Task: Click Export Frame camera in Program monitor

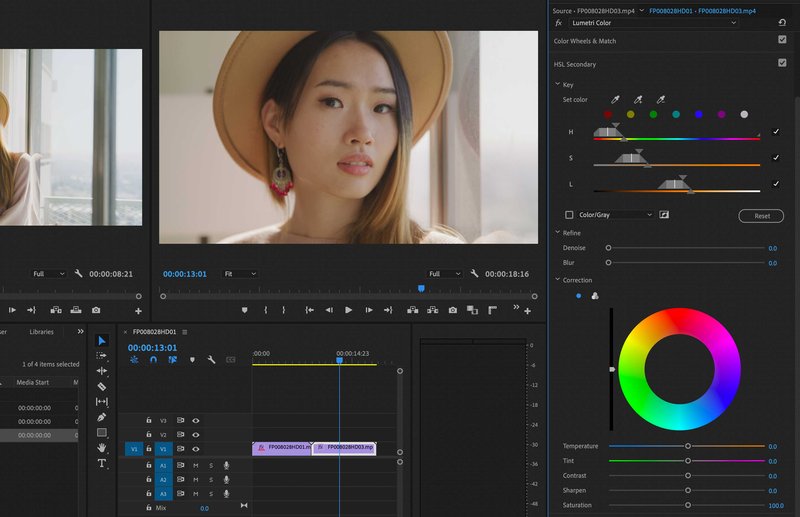Action: [453, 310]
